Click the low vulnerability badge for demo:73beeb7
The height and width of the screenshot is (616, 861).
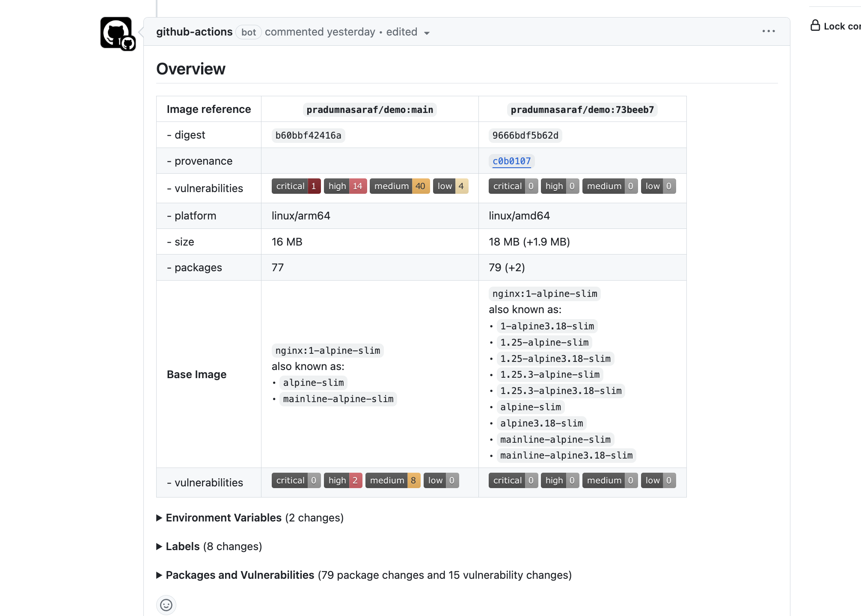658,186
